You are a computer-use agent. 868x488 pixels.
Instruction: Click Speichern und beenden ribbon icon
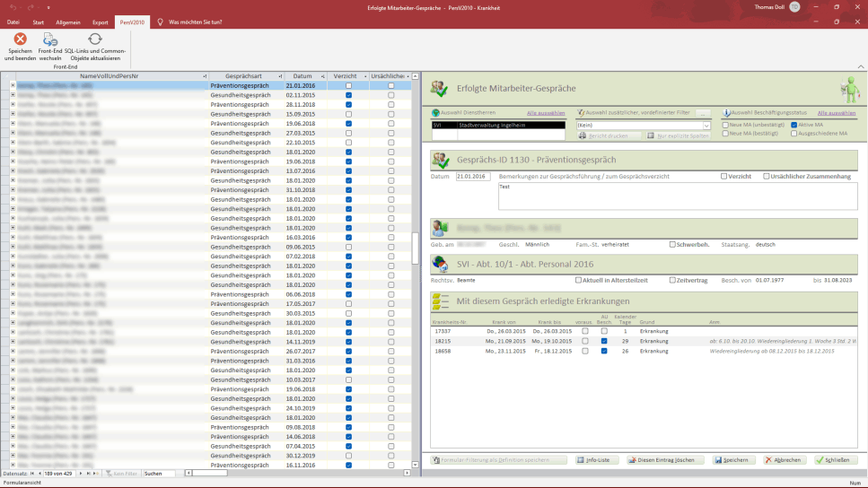click(20, 40)
